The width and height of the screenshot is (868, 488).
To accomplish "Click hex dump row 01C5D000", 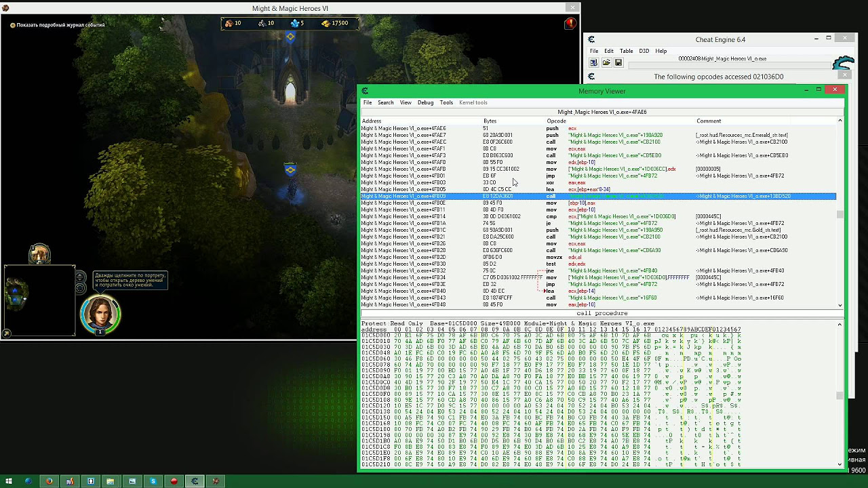I will coord(551,334).
